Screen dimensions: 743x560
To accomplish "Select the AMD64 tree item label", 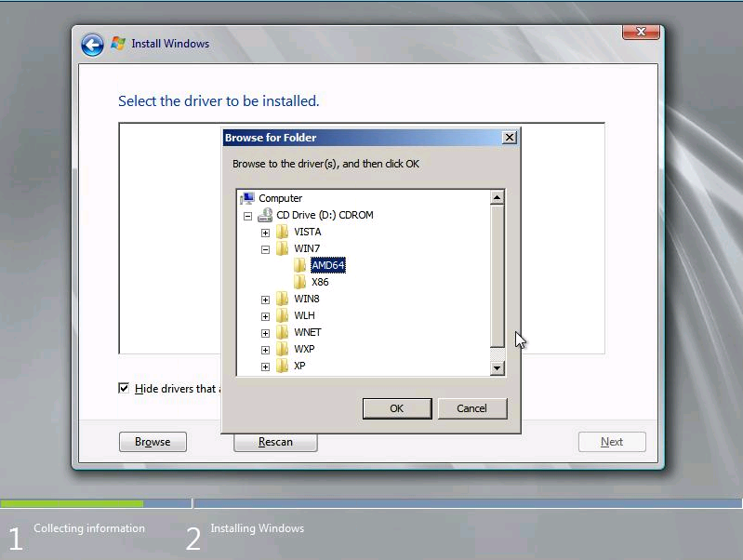I will [x=328, y=265].
